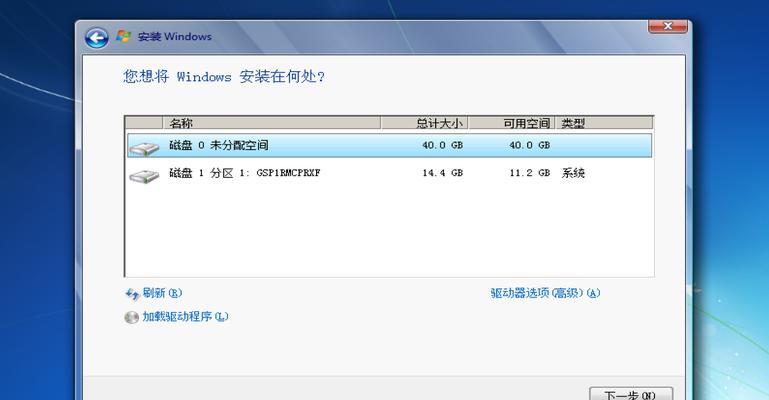
Task: Sort by the 可用空间 column header
Action: point(512,123)
